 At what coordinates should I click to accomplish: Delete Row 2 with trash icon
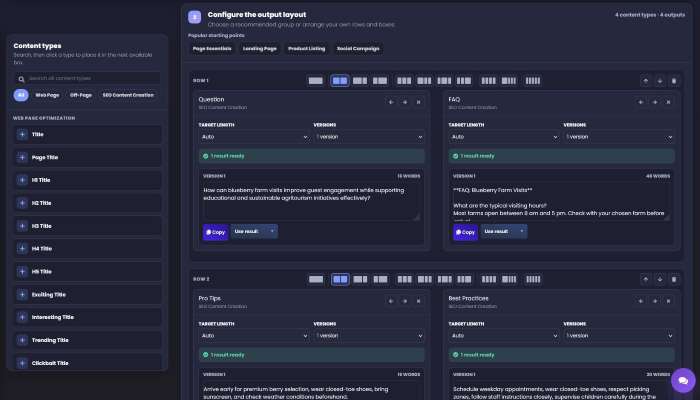click(x=674, y=279)
